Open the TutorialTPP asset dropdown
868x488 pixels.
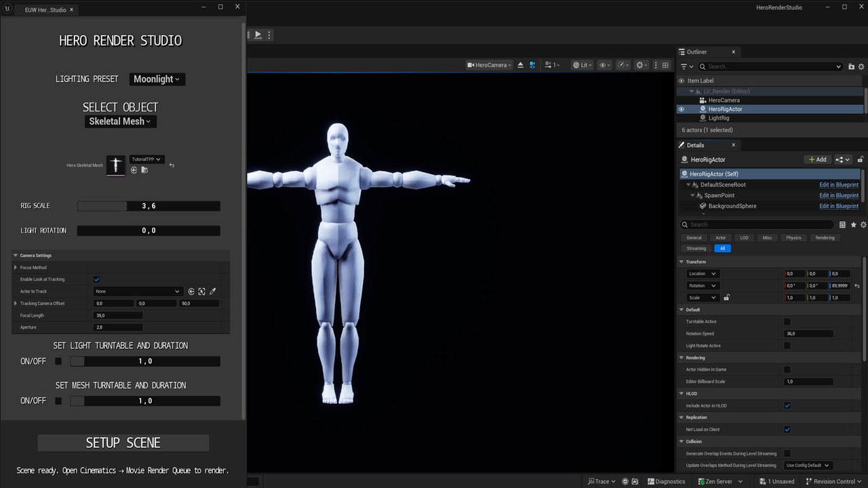(146, 159)
